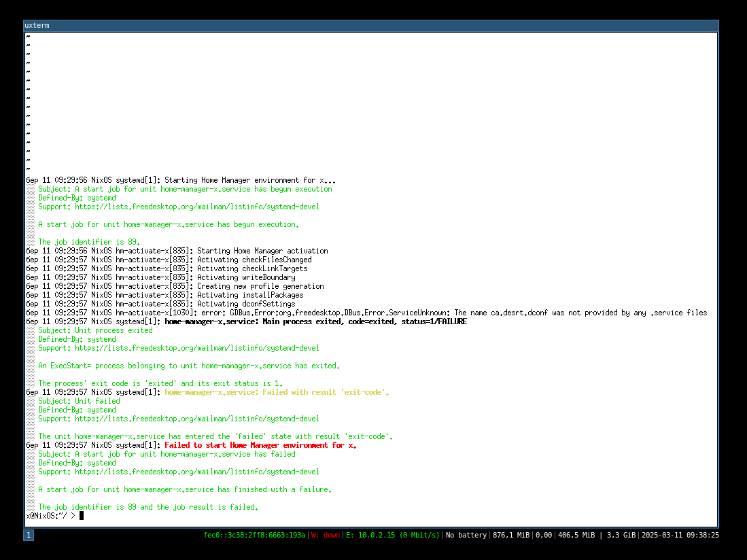Open Support URL under 'Unit process exited'

tap(196, 348)
